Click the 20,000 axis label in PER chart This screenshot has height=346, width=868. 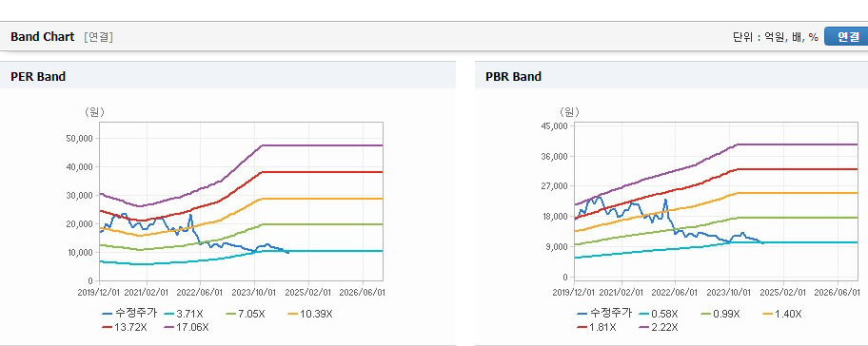tap(80, 223)
